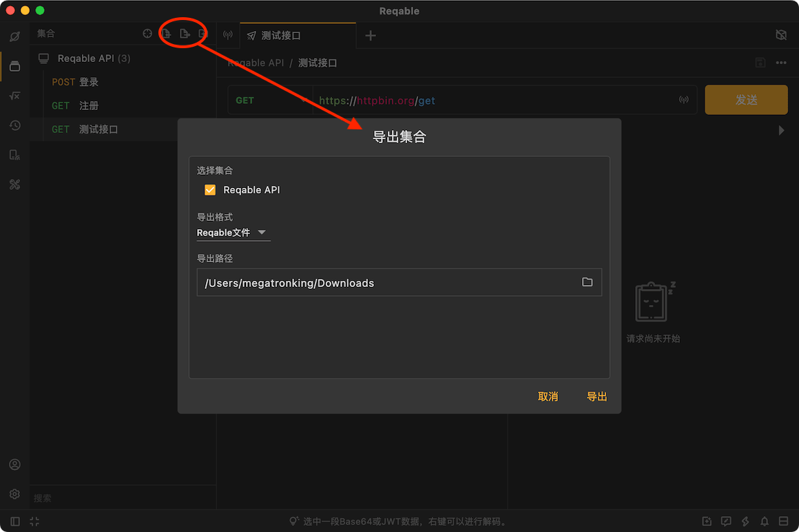This screenshot has height=532, width=799.
Task: Click the 发送 send button
Action: pos(746,100)
